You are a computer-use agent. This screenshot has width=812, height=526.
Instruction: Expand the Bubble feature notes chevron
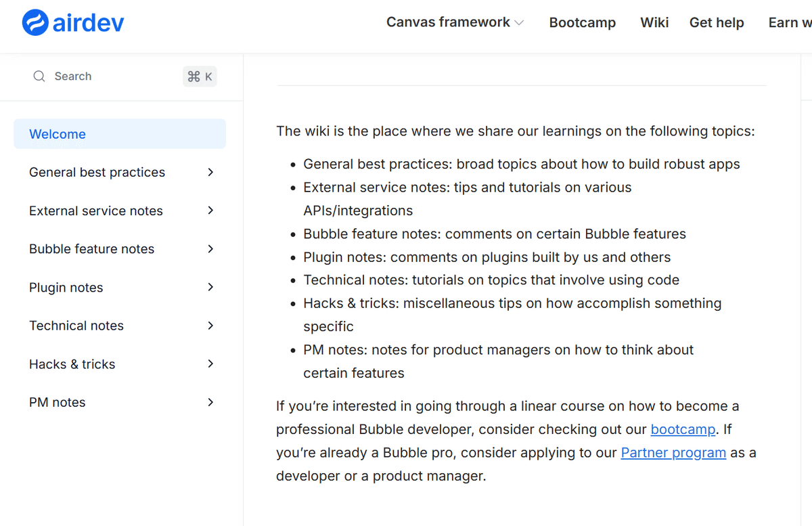(210, 248)
